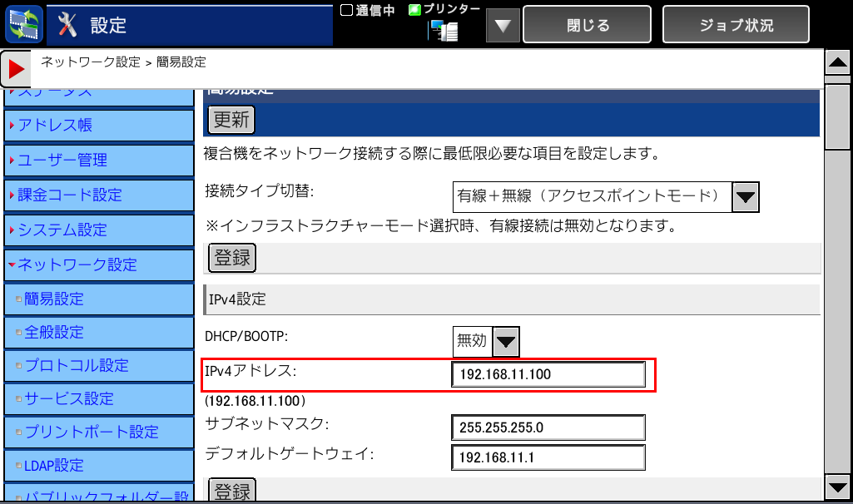Click the scrollbar down arrow
Viewport: 853px width, 504px height.
pos(838,487)
